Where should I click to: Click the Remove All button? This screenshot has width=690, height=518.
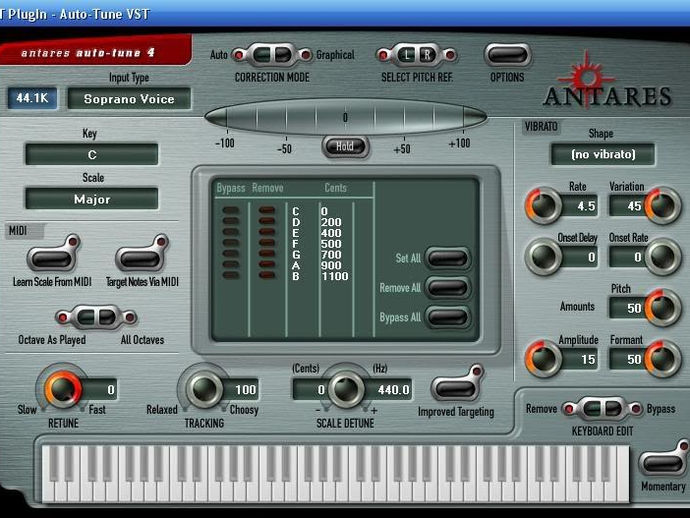(x=448, y=288)
